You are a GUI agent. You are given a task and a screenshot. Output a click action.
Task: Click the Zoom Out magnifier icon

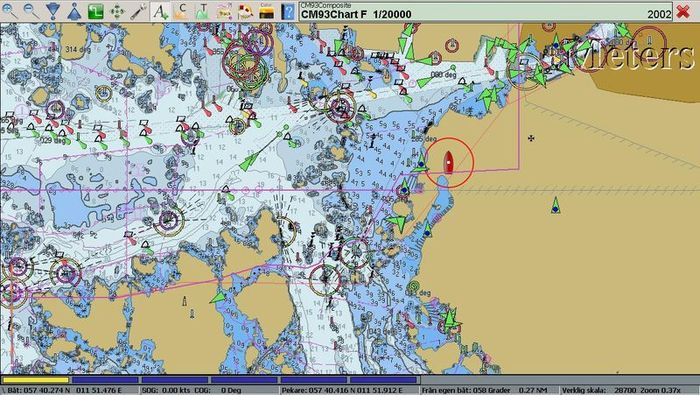point(31,11)
